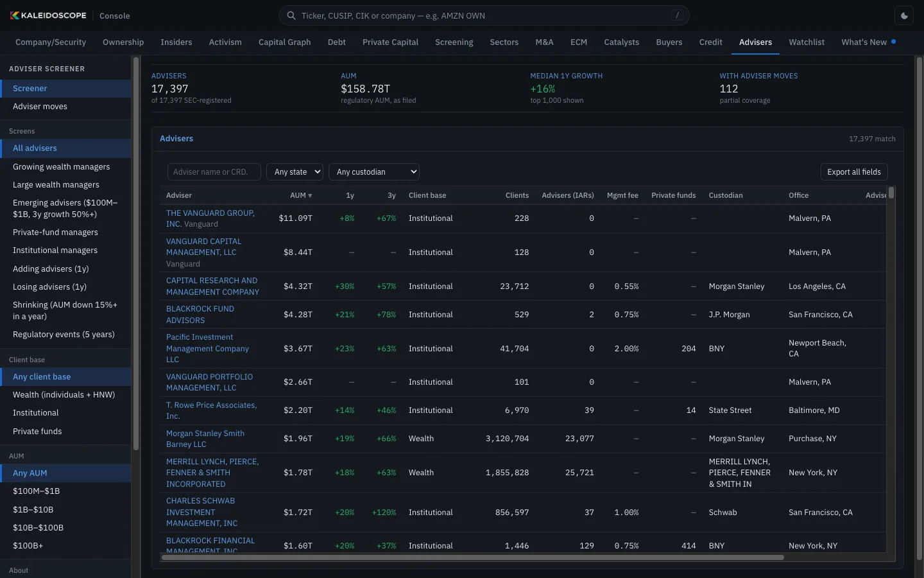
Task: Open CAPITAL RESEARCH AND MANAGEMENT COMPANY link
Action: [213, 286]
